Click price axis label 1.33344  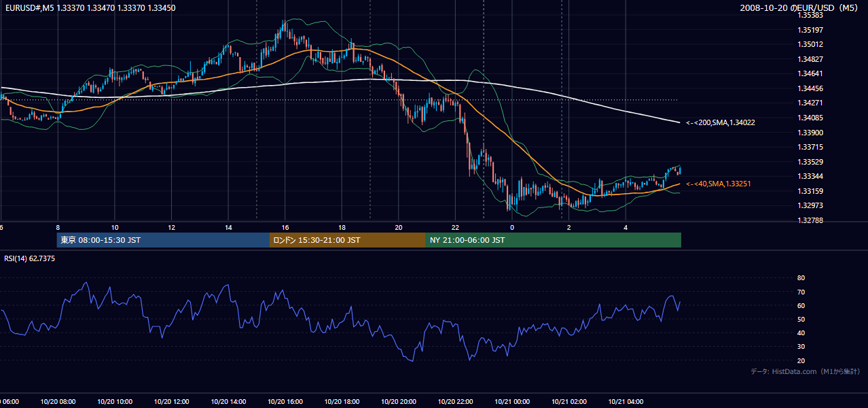coord(810,176)
